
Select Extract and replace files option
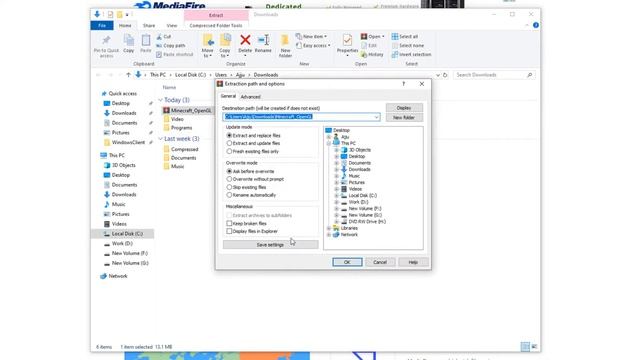(253, 135)
